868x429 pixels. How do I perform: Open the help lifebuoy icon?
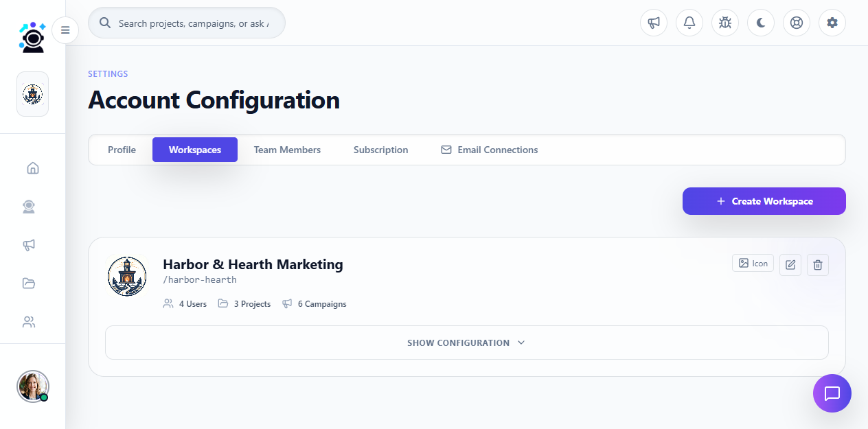point(797,23)
